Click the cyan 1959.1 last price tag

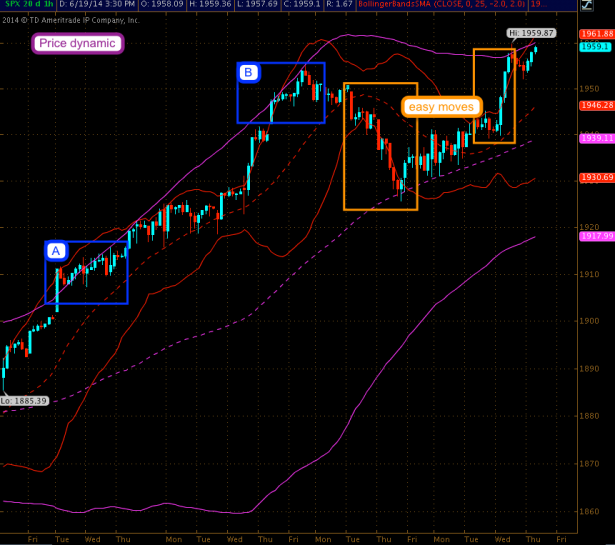(x=596, y=46)
